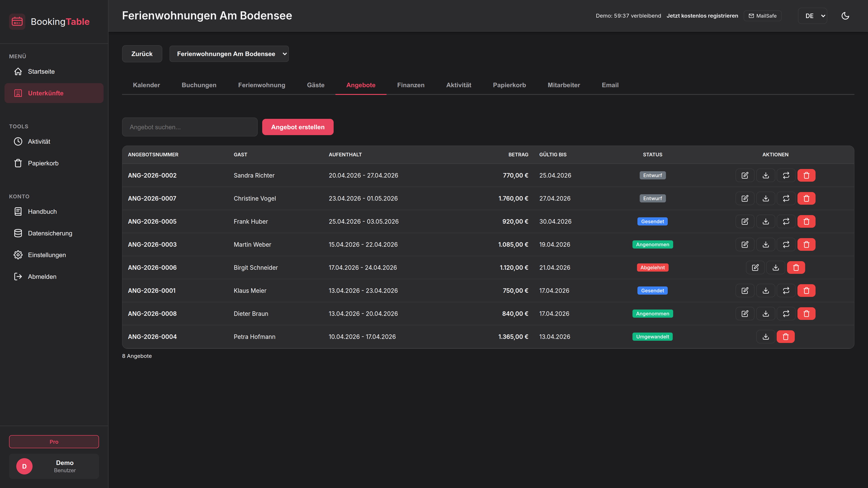Open Einstellungen in sidebar
Viewport: 868px width, 488px height.
point(54,255)
